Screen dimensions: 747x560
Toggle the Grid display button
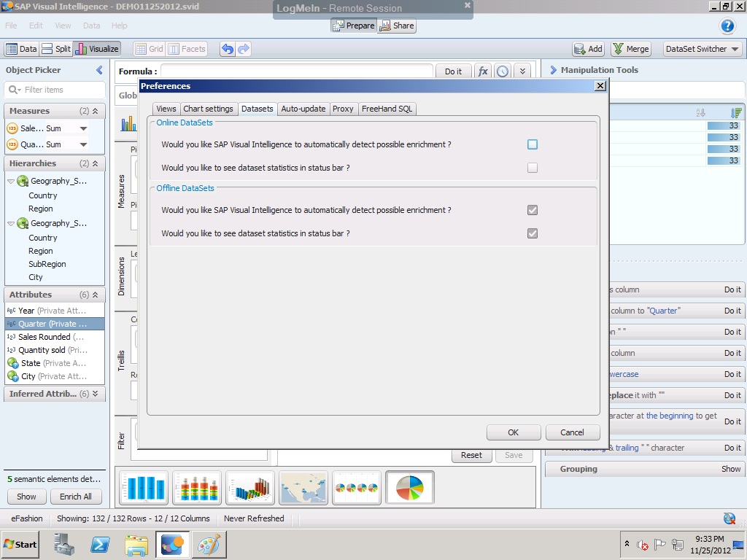[x=149, y=49]
